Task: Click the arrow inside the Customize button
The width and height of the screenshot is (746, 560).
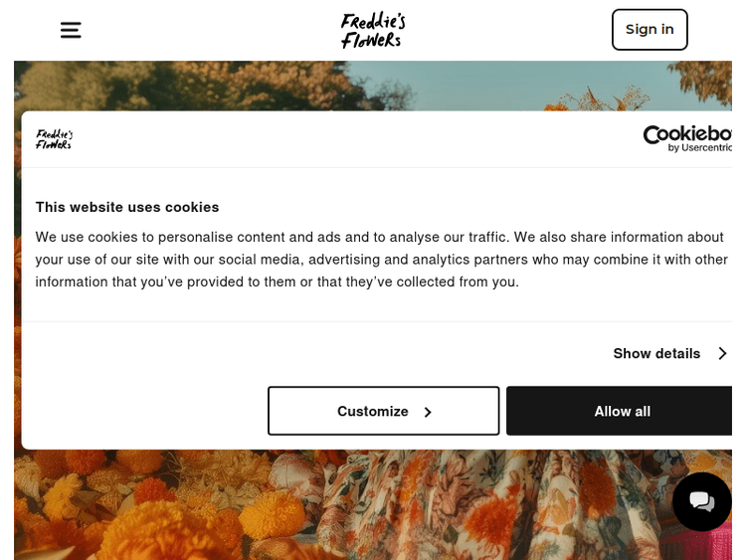Action: 428,412
